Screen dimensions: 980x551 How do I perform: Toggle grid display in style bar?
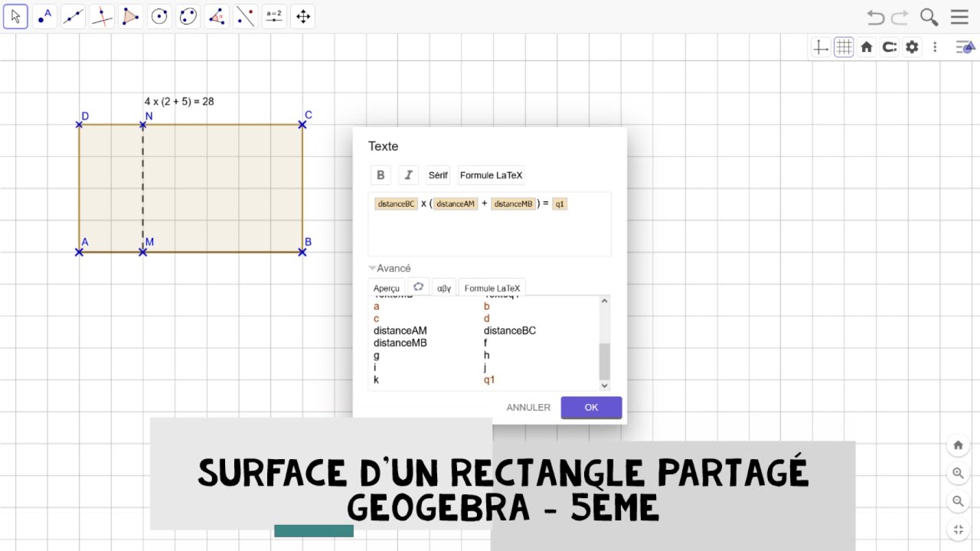point(844,47)
